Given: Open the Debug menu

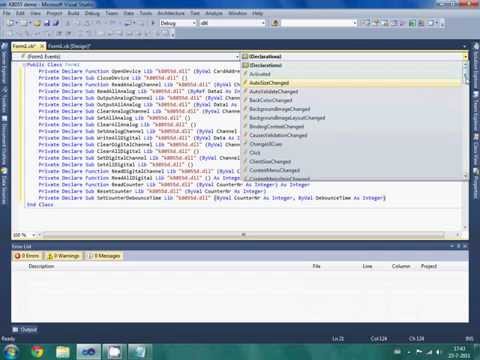Looking at the screenshot, I should [x=92, y=13].
